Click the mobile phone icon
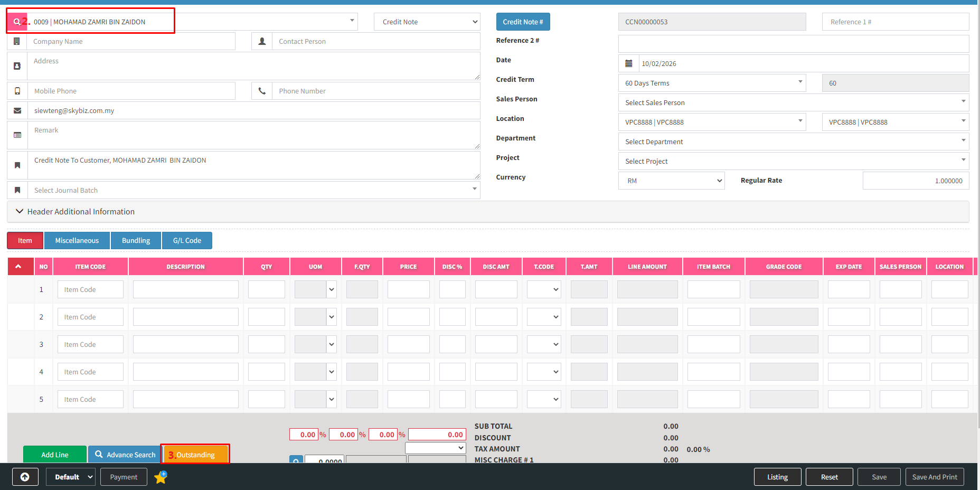The height and width of the screenshot is (490, 980). click(17, 91)
